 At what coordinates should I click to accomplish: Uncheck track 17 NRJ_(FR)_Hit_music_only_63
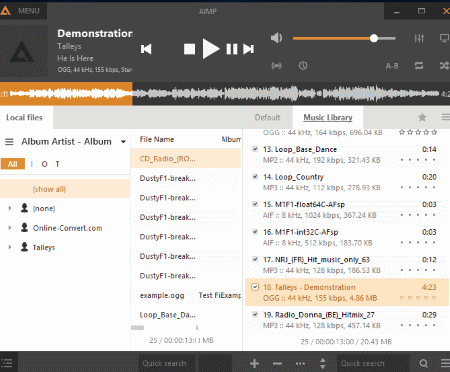click(x=255, y=259)
